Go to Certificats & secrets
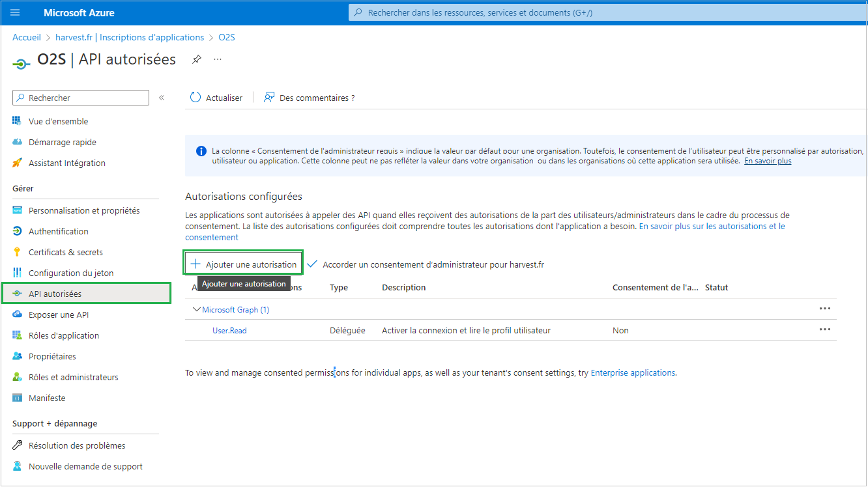 pos(65,252)
